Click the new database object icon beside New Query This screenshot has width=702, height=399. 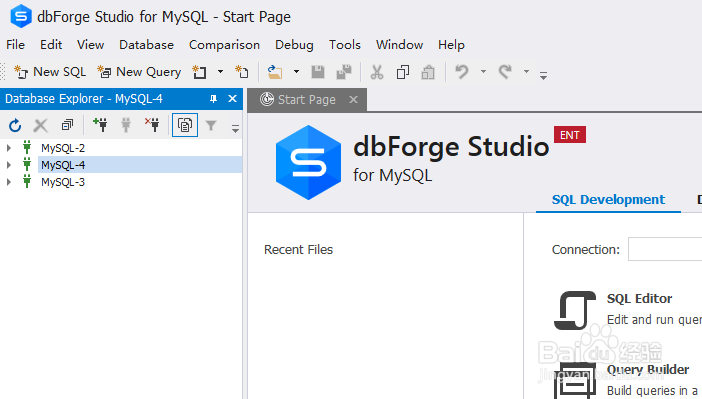(199, 72)
